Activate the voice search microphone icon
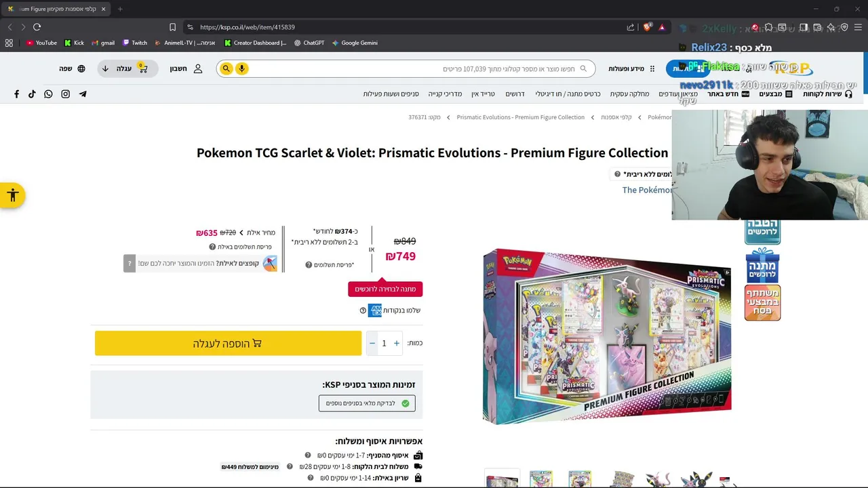This screenshot has width=868, height=488. pyautogui.click(x=241, y=68)
